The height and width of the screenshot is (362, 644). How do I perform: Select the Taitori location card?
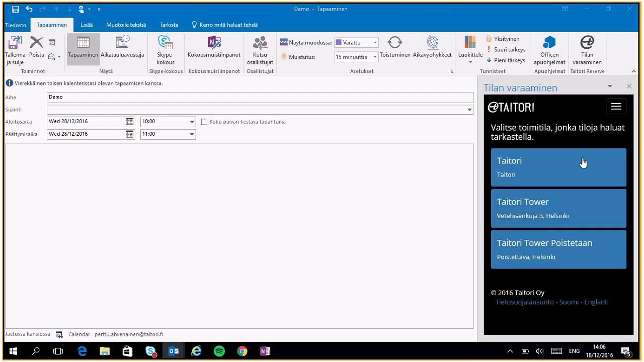tap(558, 167)
